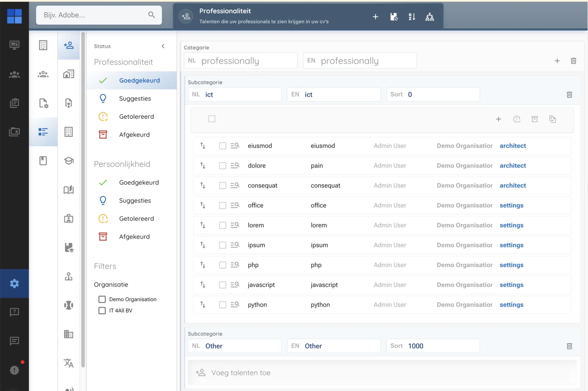Click the save-settings icon in header
Viewport: 588px width, 391px height.
click(394, 17)
